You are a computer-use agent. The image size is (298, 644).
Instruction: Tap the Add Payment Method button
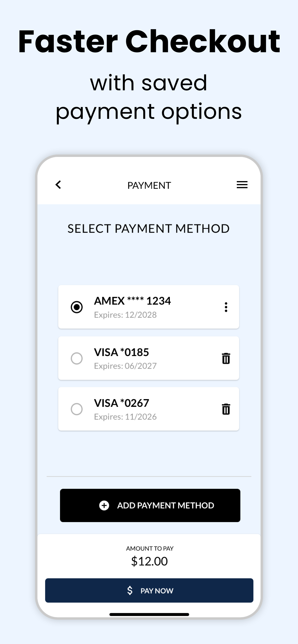click(150, 505)
